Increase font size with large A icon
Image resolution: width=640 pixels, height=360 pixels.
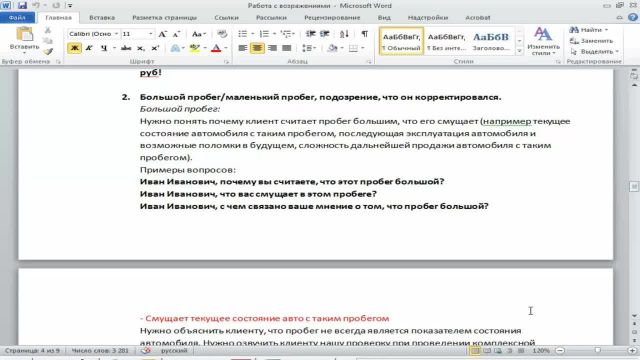point(162,34)
